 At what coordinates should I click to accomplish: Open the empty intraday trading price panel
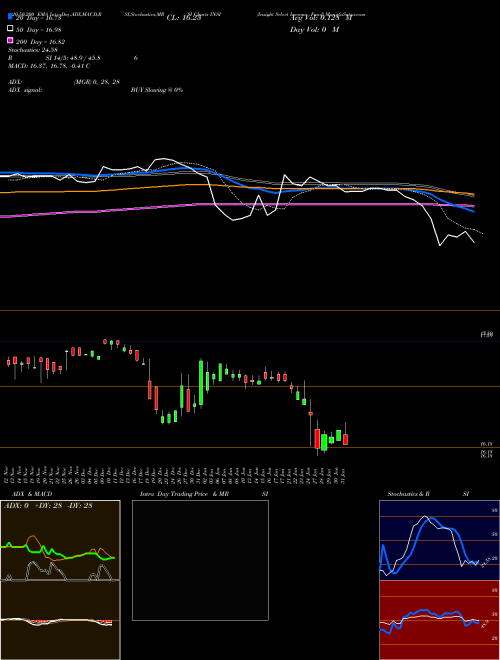click(200, 560)
